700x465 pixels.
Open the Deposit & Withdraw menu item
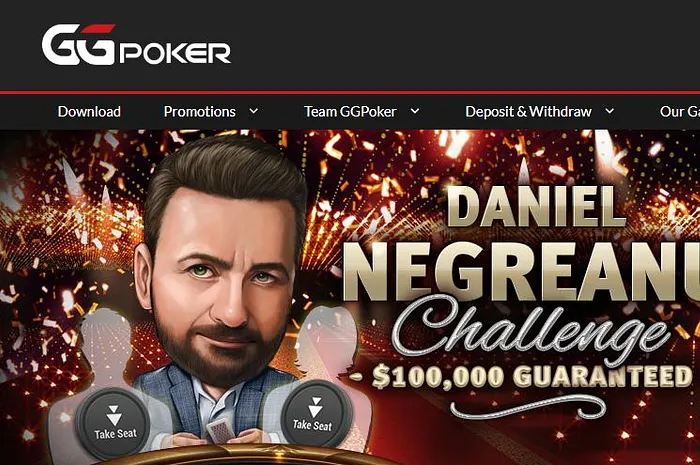[x=528, y=112]
